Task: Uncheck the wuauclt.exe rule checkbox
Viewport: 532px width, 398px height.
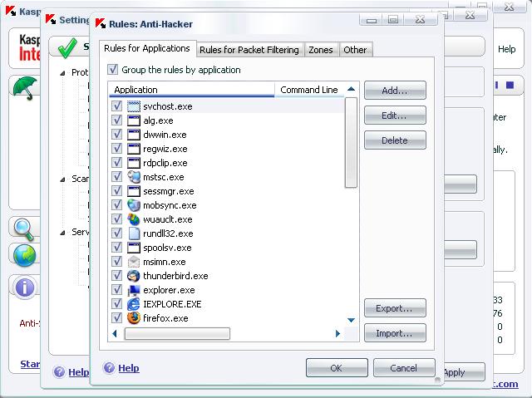Action: [116, 219]
